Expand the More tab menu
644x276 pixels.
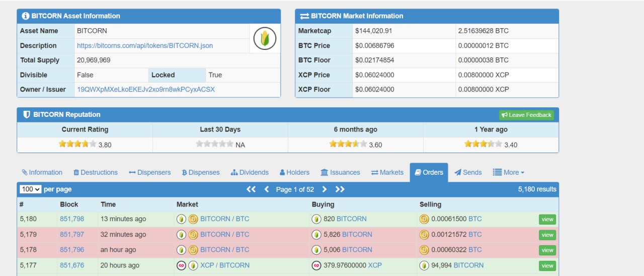coord(509,172)
